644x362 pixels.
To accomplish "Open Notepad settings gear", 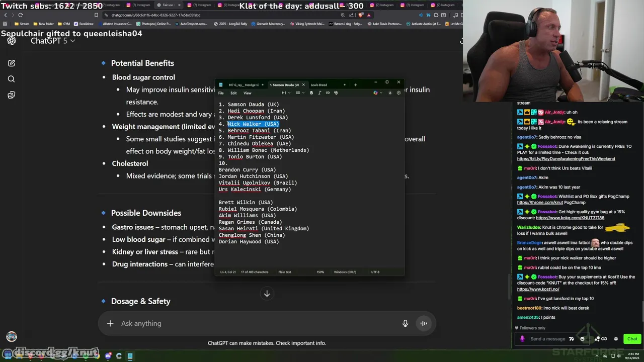I will tap(398, 93).
